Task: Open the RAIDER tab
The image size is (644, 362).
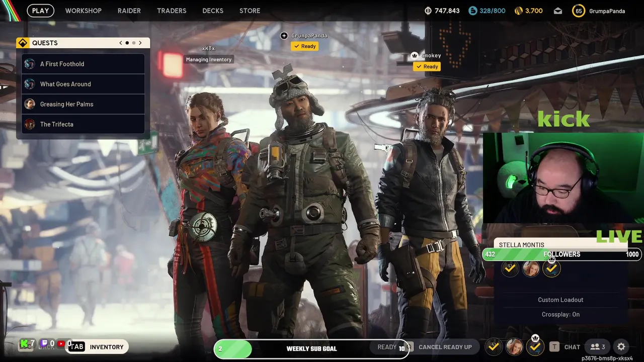Action: click(129, 11)
